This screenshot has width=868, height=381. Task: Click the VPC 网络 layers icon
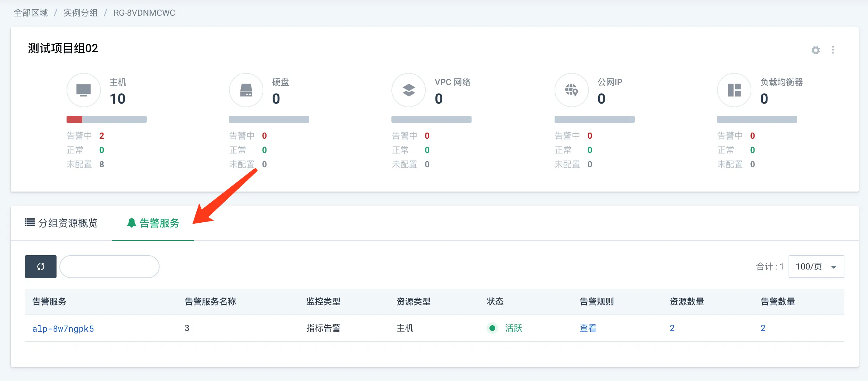coord(409,90)
